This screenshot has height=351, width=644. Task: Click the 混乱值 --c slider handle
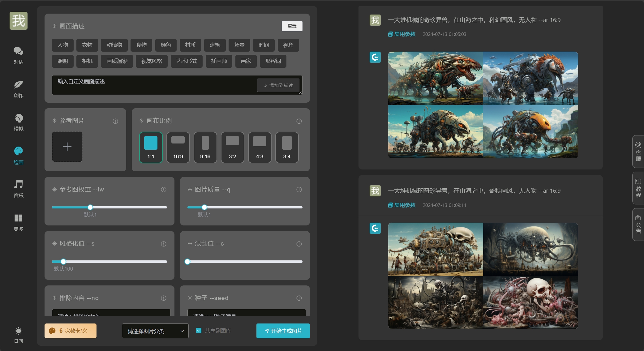coord(187,262)
